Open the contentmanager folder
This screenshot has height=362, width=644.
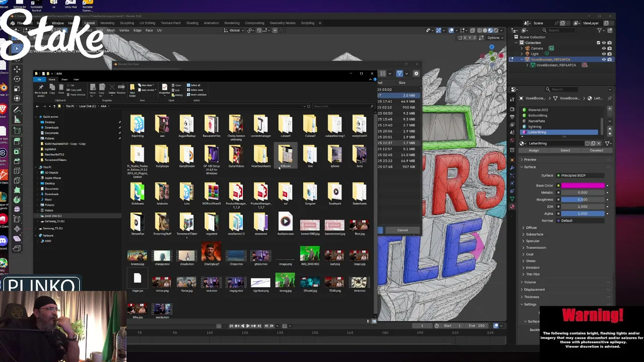[x=261, y=126]
